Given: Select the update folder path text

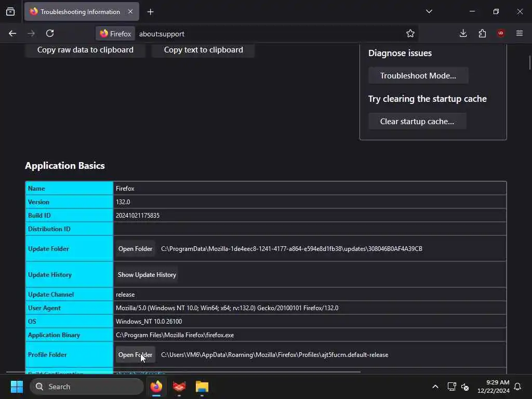Looking at the screenshot, I should (291, 249).
